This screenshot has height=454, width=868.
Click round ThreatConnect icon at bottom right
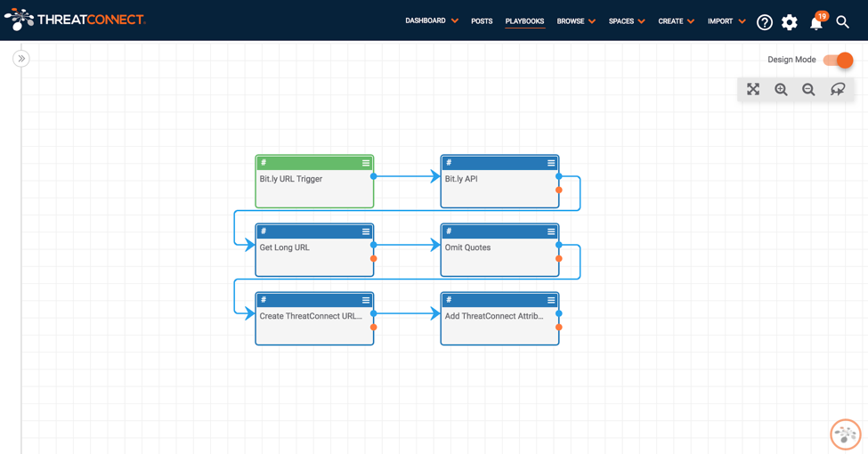coord(846,434)
